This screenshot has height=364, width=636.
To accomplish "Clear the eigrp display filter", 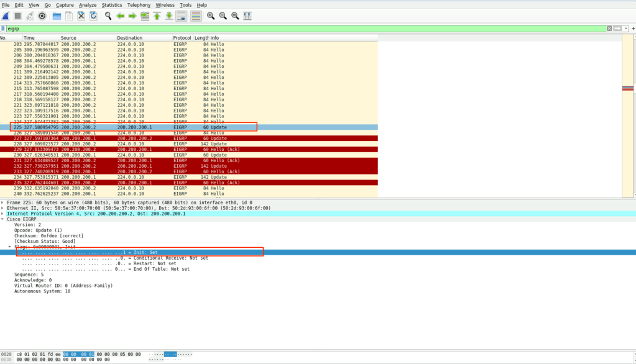I will (609, 29).
